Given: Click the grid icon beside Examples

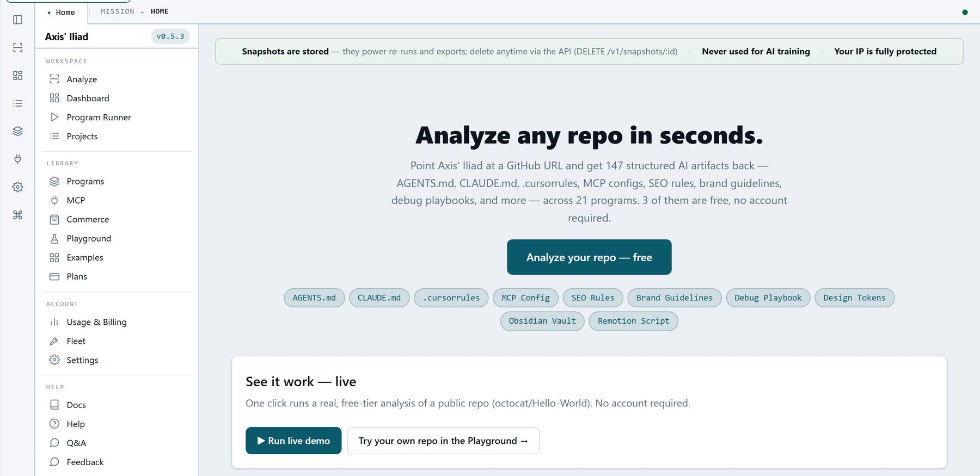Looking at the screenshot, I should 54,257.
